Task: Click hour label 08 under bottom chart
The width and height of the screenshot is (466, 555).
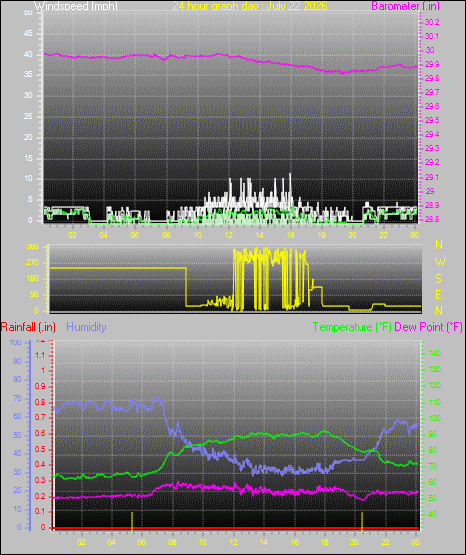Action: click(x=172, y=542)
